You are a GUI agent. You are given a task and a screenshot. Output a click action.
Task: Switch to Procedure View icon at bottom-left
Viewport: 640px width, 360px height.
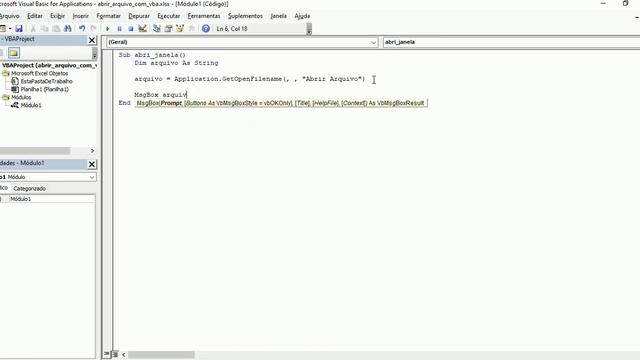(x=107, y=354)
